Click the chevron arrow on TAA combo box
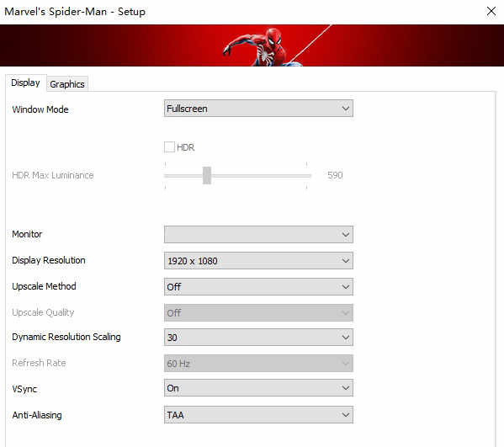The width and height of the screenshot is (504, 447). 346,415
